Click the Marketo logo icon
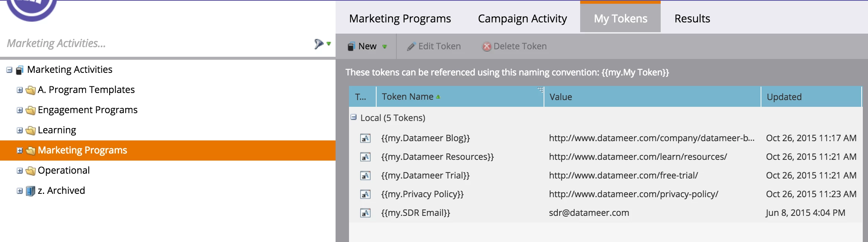This screenshot has width=868, height=242. [31, 8]
